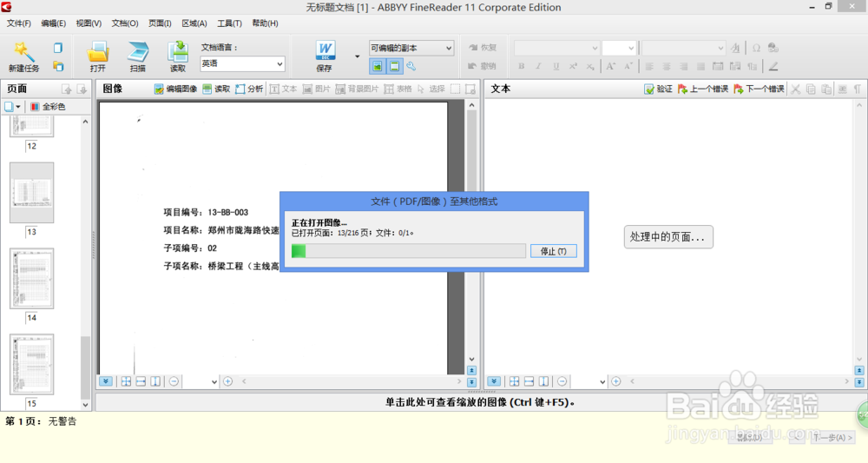Open the layout dropdown showing 可编辑的副本
Viewport: 868px width, 463px height.
point(411,48)
